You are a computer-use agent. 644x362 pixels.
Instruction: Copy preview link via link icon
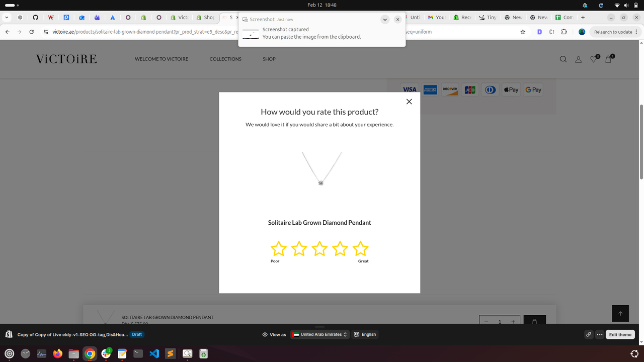(x=588, y=334)
